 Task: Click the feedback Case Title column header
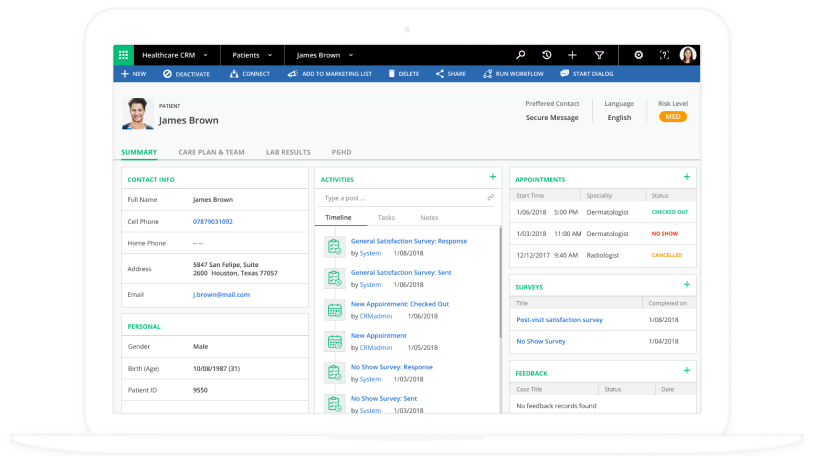529,390
